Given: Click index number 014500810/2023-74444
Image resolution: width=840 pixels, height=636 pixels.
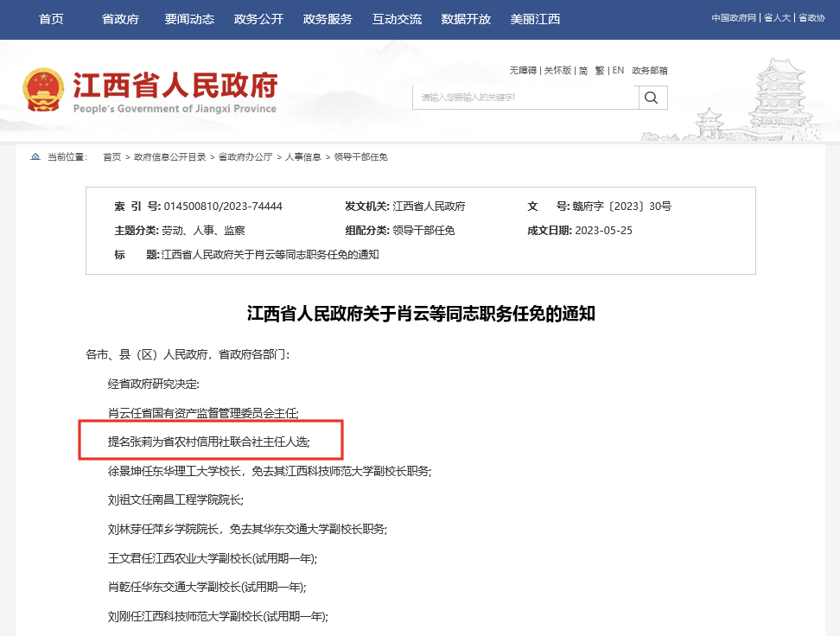Looking at the screenshot, I should [223, 207].
